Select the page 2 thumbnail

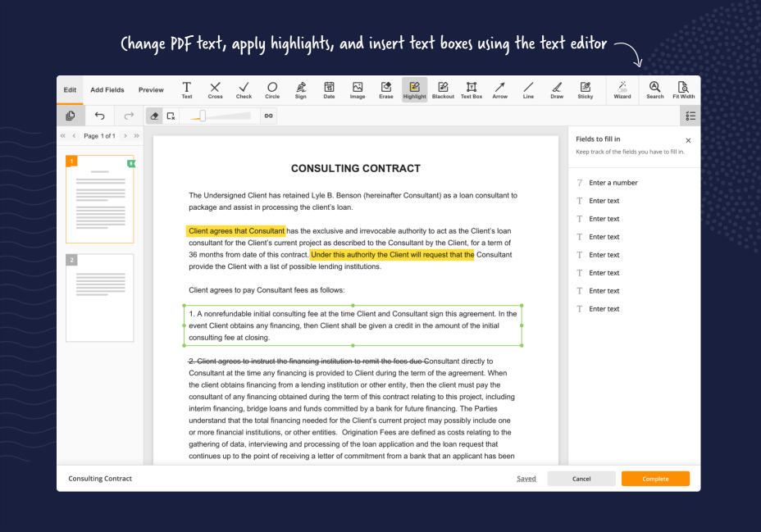(x=99, y=298)
